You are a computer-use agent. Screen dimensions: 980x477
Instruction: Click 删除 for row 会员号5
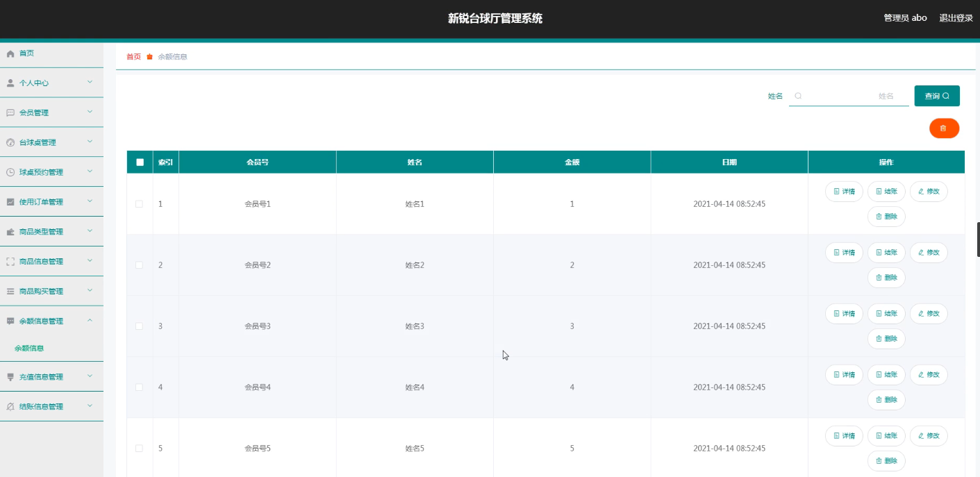[x=886, y=461]
